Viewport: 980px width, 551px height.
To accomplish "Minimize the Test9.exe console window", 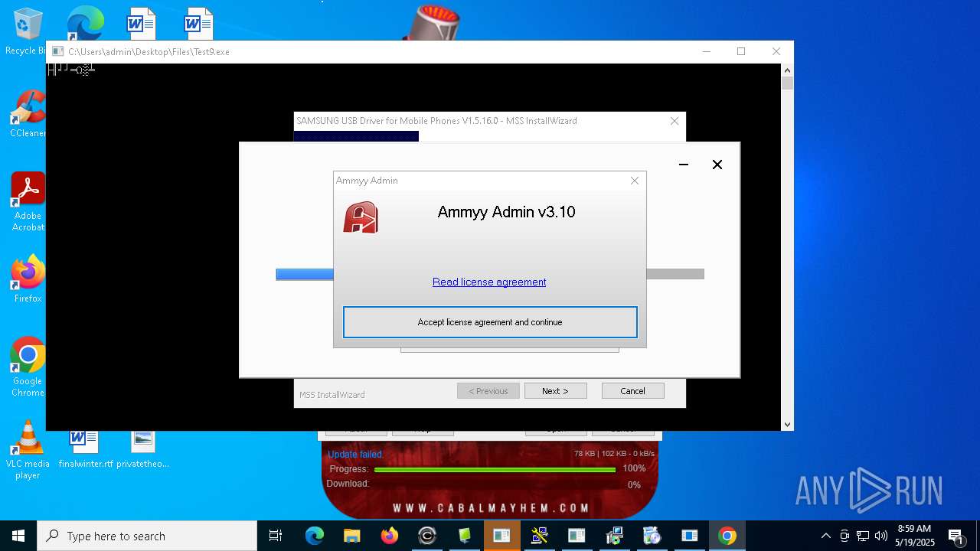I will [x=707, y=51].
